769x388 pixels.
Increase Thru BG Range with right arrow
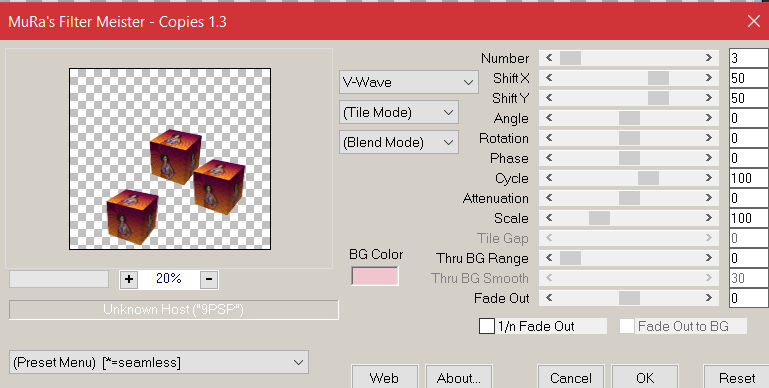pos(709,258)
